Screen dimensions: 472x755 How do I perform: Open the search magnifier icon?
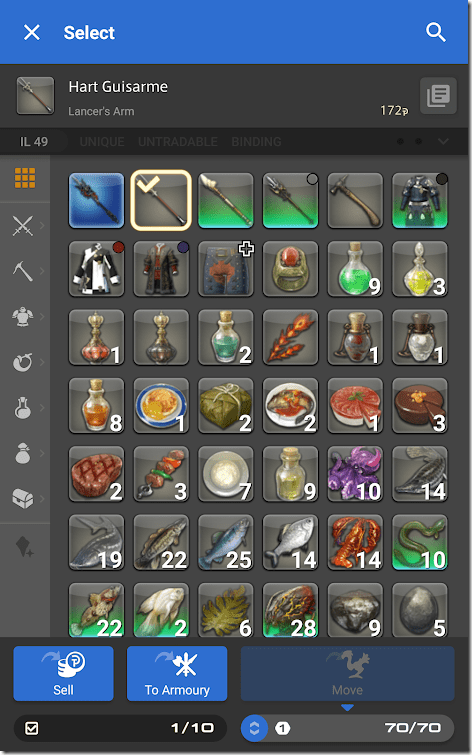(435, 32)
